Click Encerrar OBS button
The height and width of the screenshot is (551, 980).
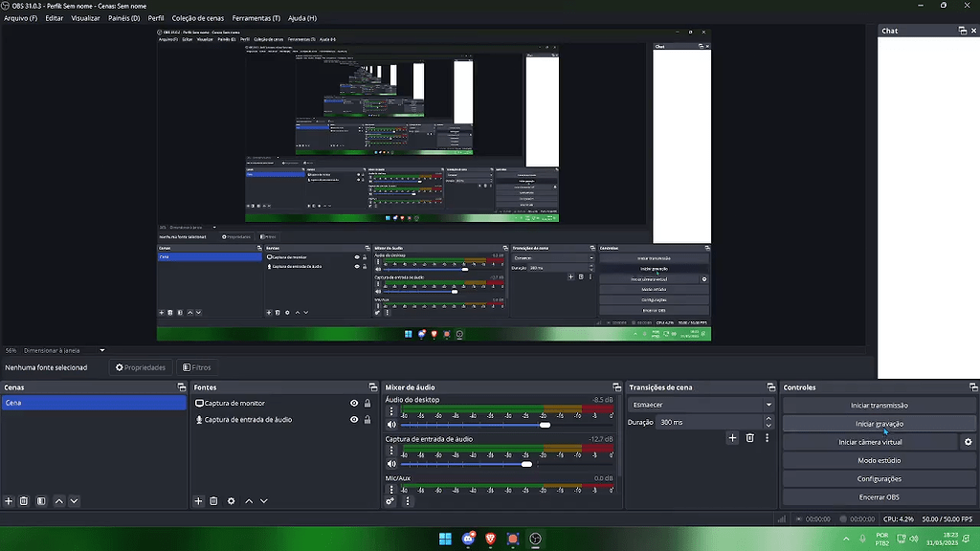[879, 497]
